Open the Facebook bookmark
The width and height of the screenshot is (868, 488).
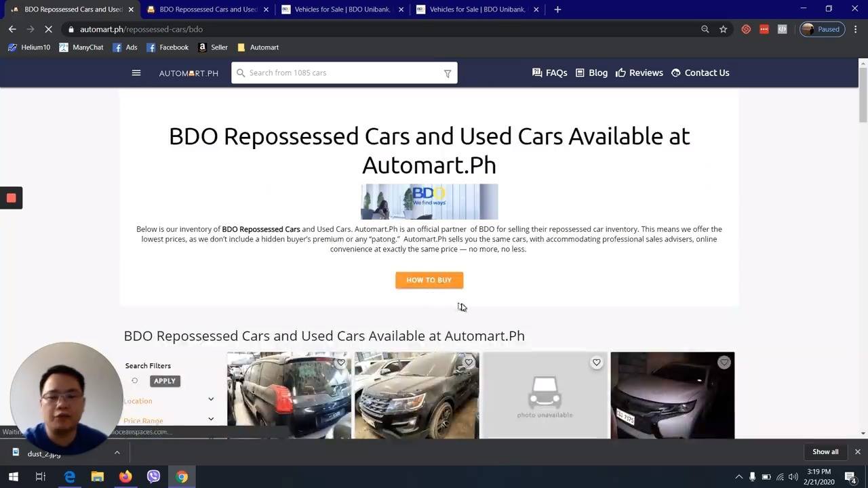tap(167, 47)
